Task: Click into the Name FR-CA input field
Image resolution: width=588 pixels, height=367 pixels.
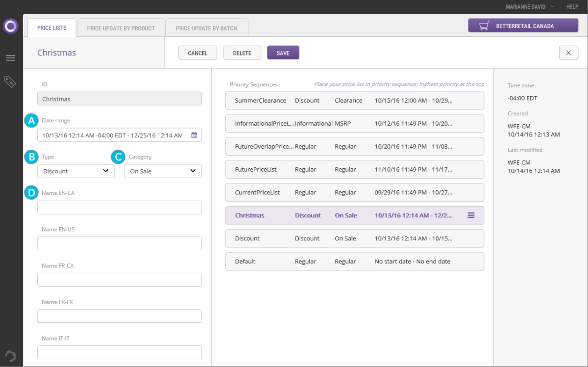Action: point(120,280)
